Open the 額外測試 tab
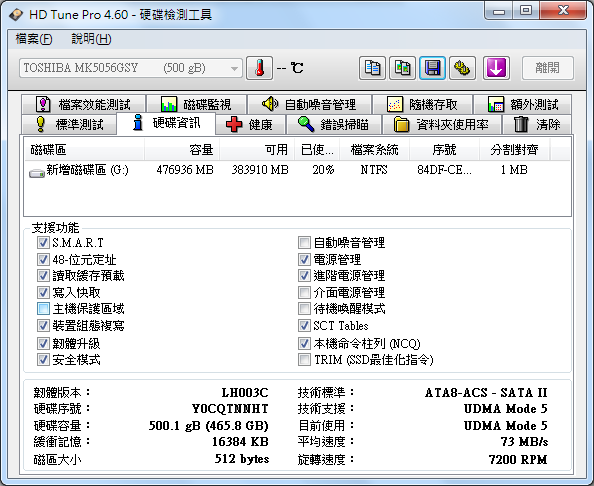 click(x=522, y=104)
